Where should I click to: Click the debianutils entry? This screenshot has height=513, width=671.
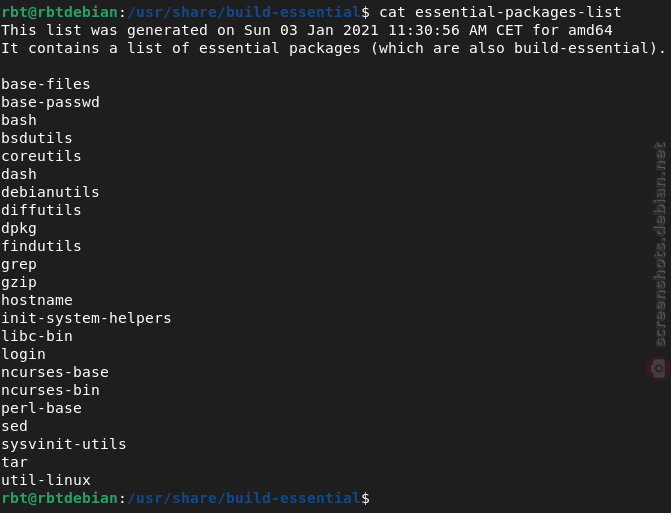click(x=50, y=192)
